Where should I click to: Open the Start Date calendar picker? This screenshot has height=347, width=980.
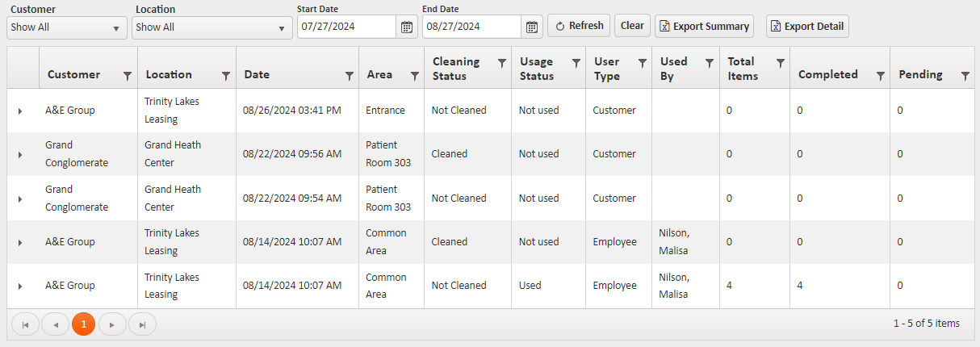(408, 27)
